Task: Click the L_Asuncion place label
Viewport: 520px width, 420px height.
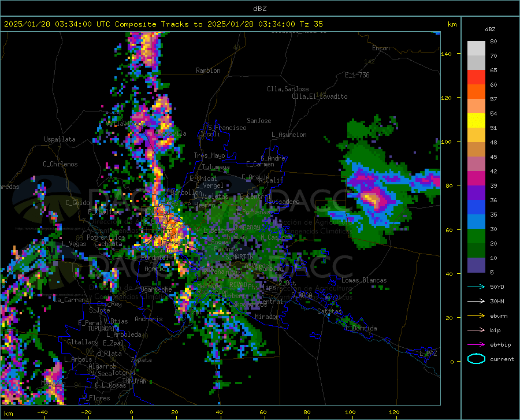Action: [x=289, y=135]
